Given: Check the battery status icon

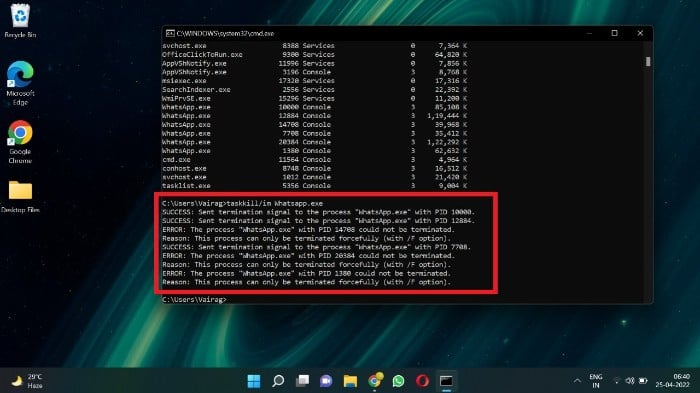Looking at the screenshot, I should pos(643,381).
